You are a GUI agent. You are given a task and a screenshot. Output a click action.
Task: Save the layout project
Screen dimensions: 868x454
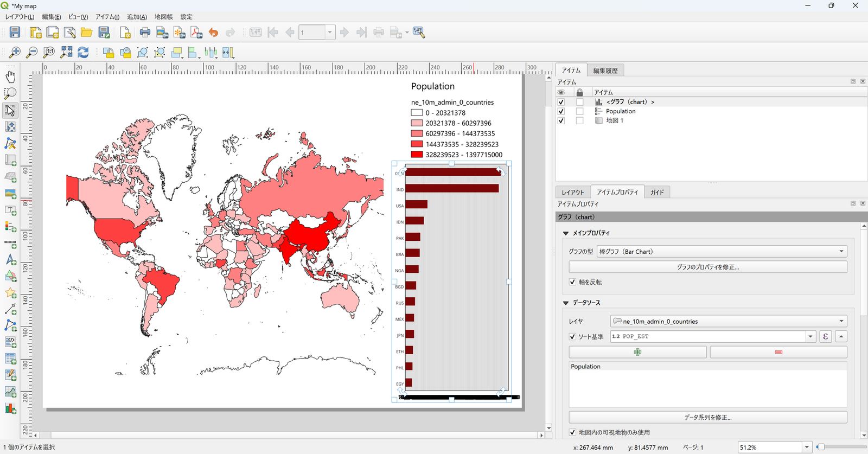(15, 33)
